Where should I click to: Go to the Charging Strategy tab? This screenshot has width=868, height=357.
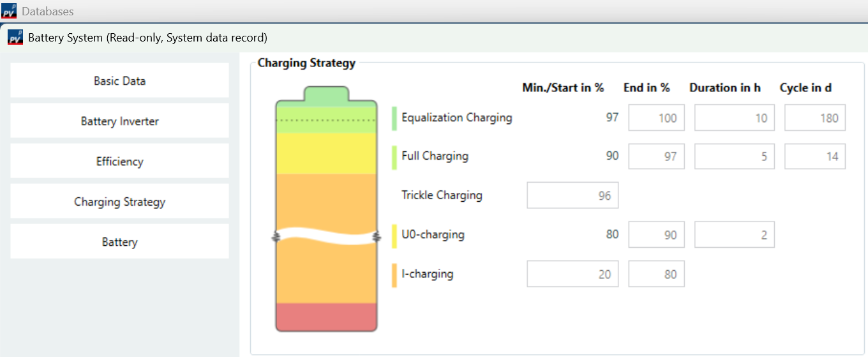pyautogui.click(x=119, y=202)
